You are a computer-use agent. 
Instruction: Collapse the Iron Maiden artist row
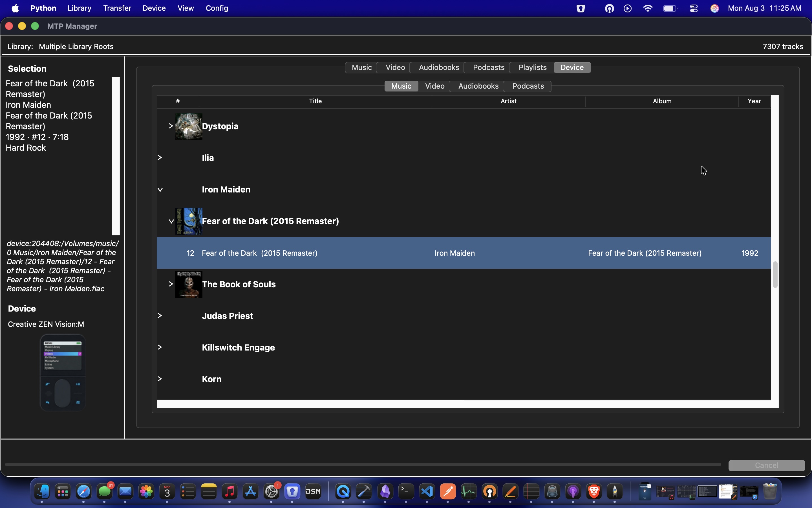[x=160, y=190]
